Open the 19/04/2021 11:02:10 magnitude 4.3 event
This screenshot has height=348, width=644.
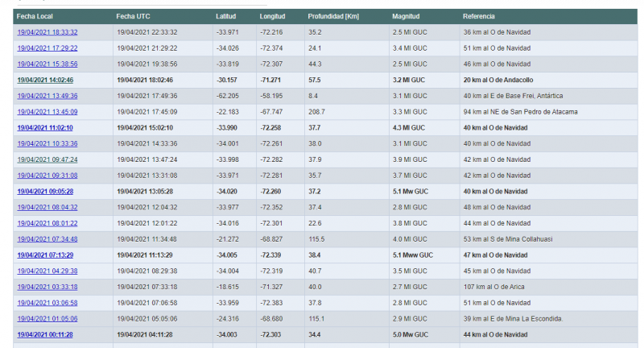45,127
